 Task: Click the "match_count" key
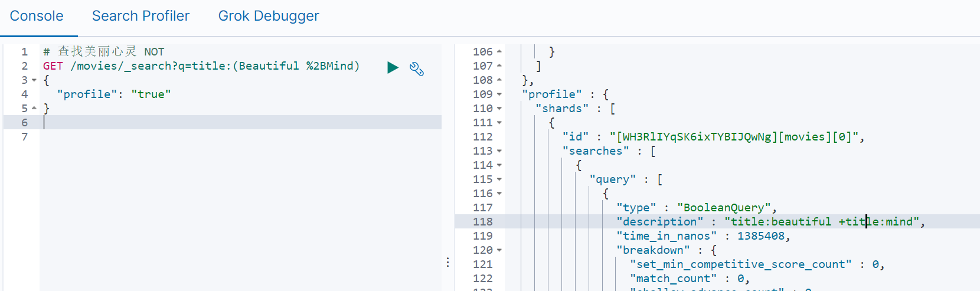coord(673,279)
